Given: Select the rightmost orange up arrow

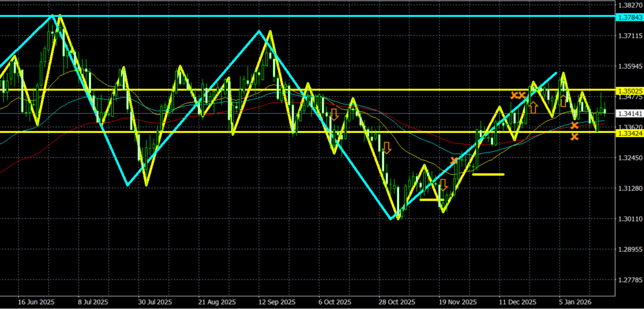Looking at the screenshot, I should click(563, 101).
